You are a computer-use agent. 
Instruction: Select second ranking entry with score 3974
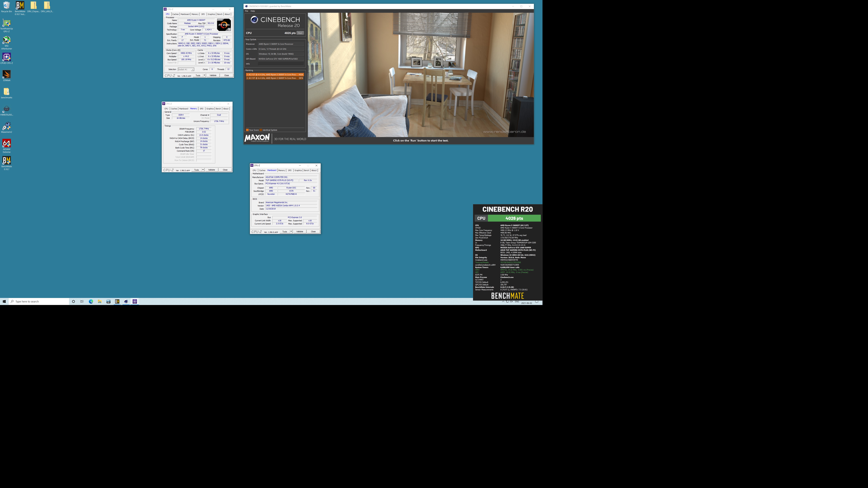[275, 78]
